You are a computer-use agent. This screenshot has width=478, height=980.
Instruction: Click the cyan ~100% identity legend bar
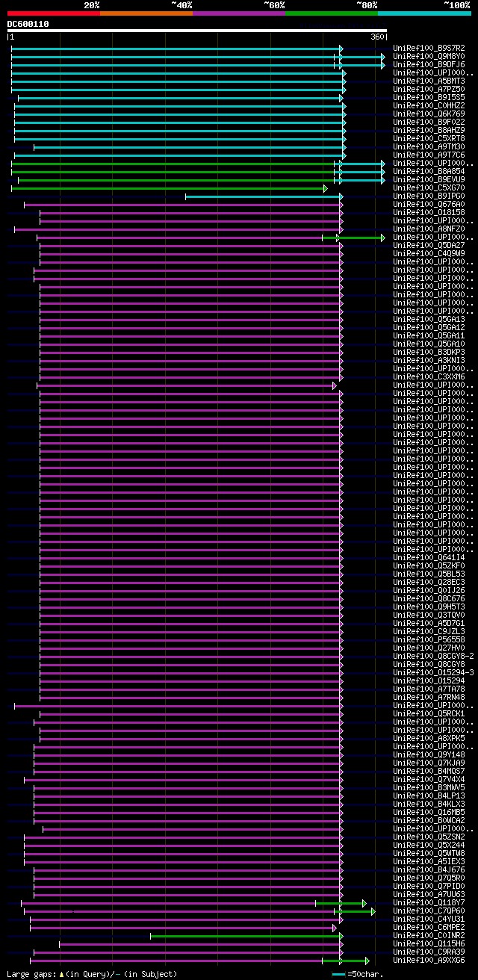click(423, 13)
